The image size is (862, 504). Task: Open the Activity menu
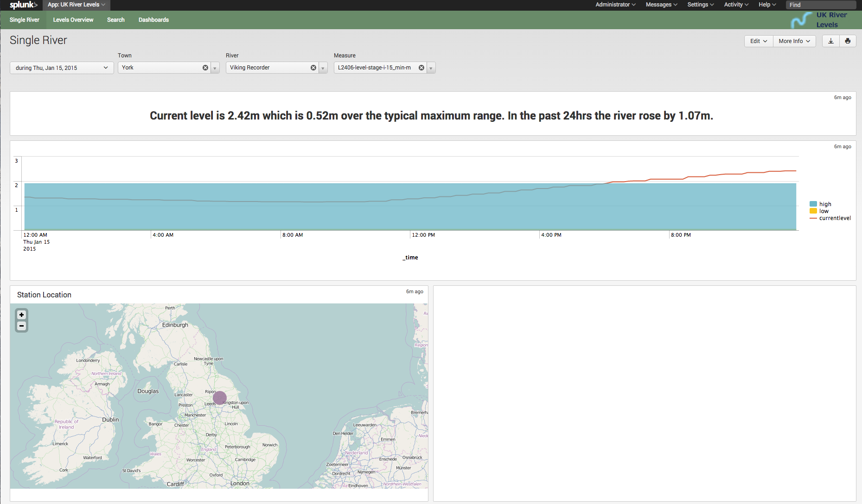[736, 5]
